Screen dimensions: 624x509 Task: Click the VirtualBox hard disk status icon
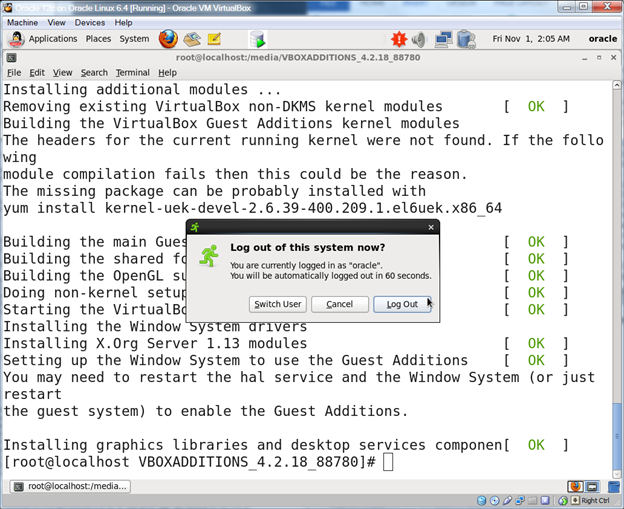pyautogui.click(x=479, y=500)
